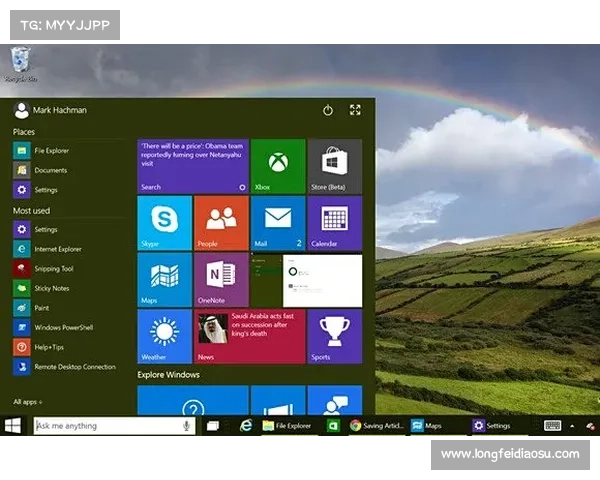Open the Mail tile

pyautogui.click(x=277, y=222)
